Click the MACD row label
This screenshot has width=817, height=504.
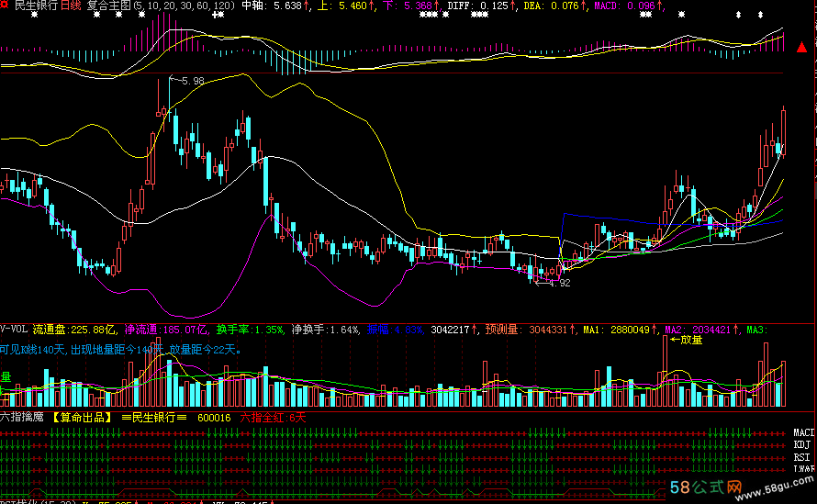(804, 432)
